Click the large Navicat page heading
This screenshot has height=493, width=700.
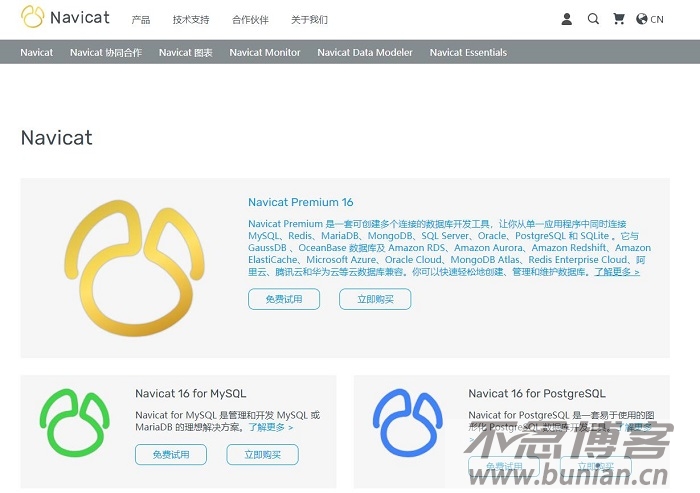(57, 138)
